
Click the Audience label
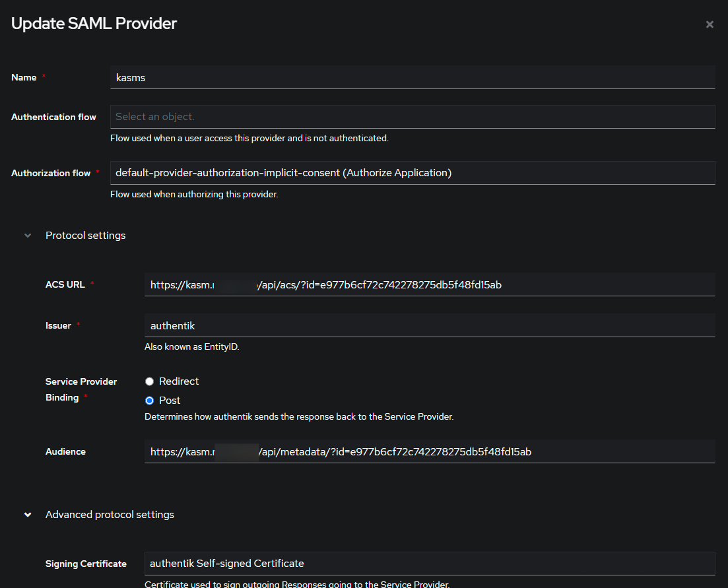[x=65, y=451]
